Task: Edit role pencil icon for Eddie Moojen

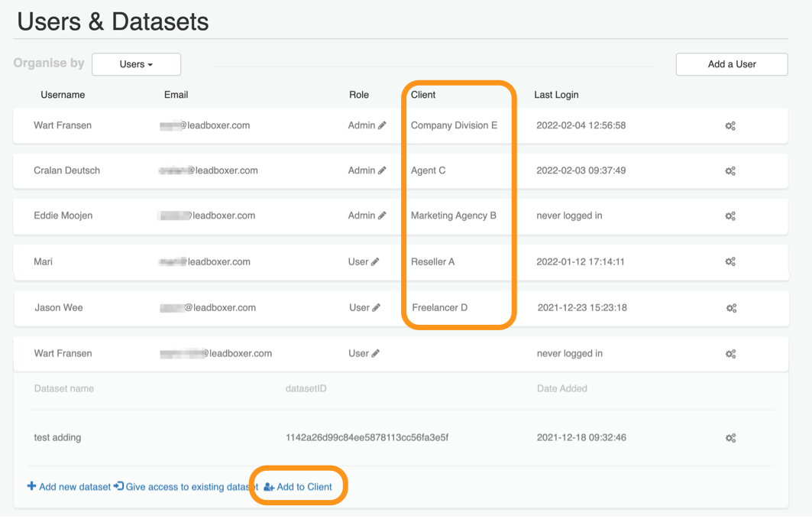Action: (382, 216)
